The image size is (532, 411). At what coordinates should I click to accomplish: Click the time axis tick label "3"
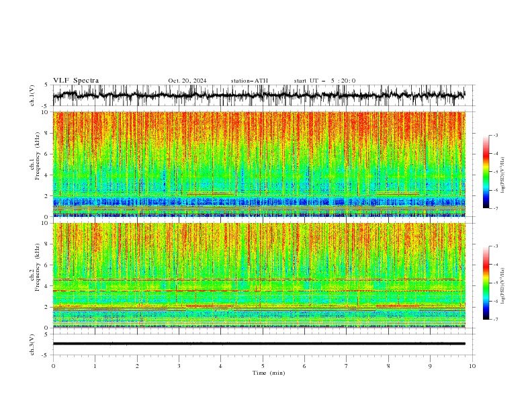tap(179, 366)
